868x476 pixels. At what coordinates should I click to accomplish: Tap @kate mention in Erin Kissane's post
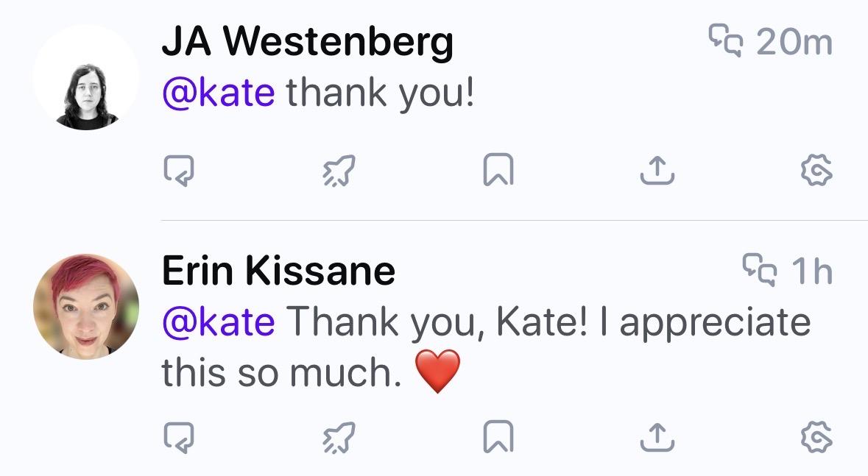click(218, 322)
